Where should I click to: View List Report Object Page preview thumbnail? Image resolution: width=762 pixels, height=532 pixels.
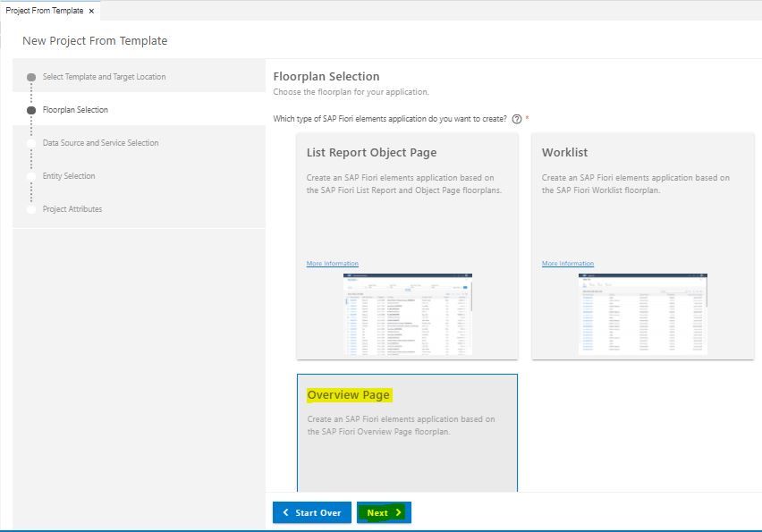[407, 315]
